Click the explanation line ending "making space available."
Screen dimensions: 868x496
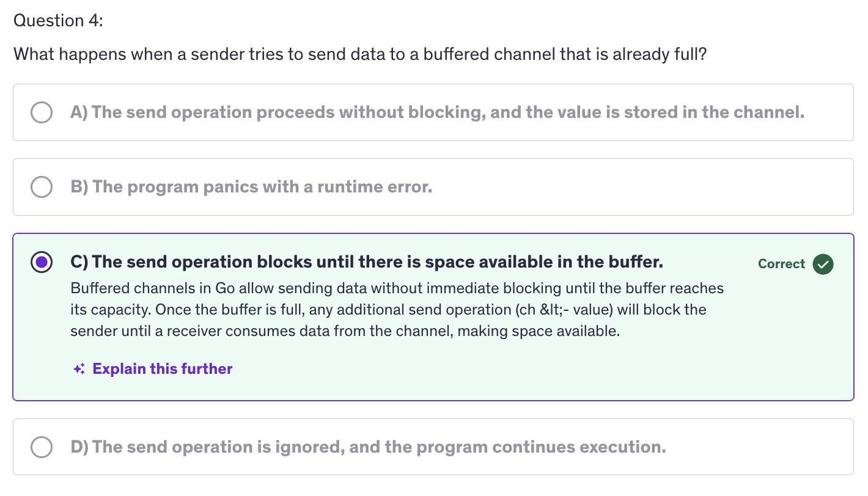(345, 332)
